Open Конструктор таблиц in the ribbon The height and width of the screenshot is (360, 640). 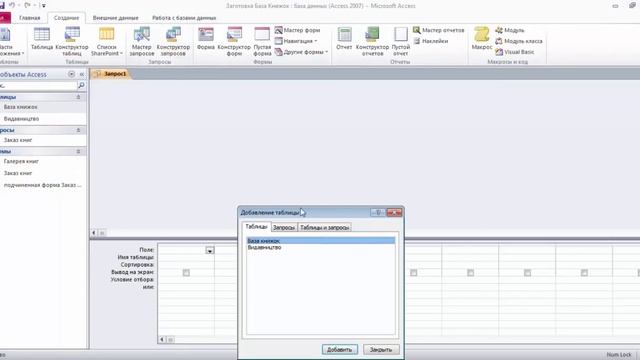tap(72, 41)
